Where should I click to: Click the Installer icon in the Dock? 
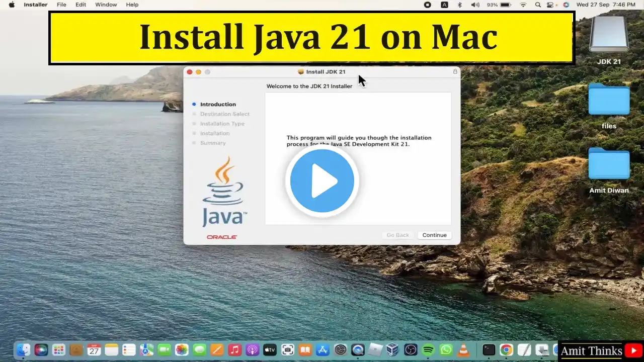(x=541, y=350)
